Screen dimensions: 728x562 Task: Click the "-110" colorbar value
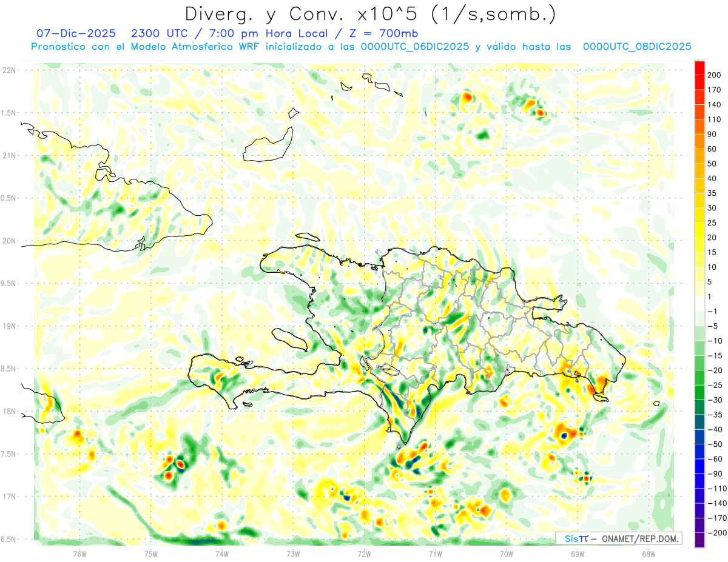[x=717, y=489]
